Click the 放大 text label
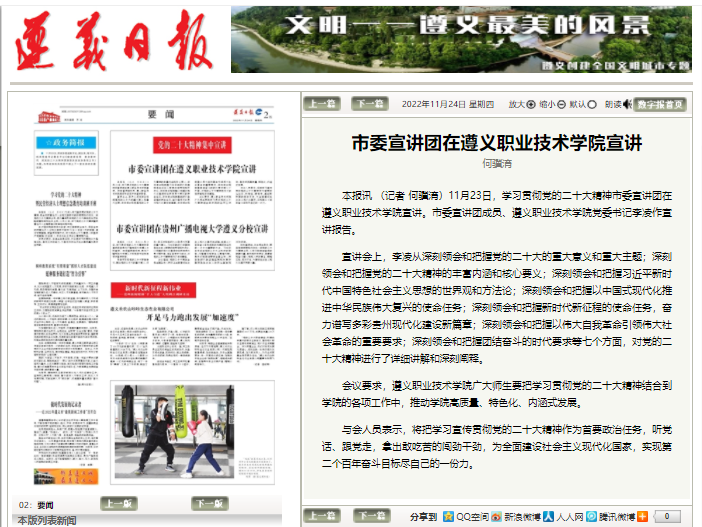This screenshot has width=702, height=527. coord(517,104)
